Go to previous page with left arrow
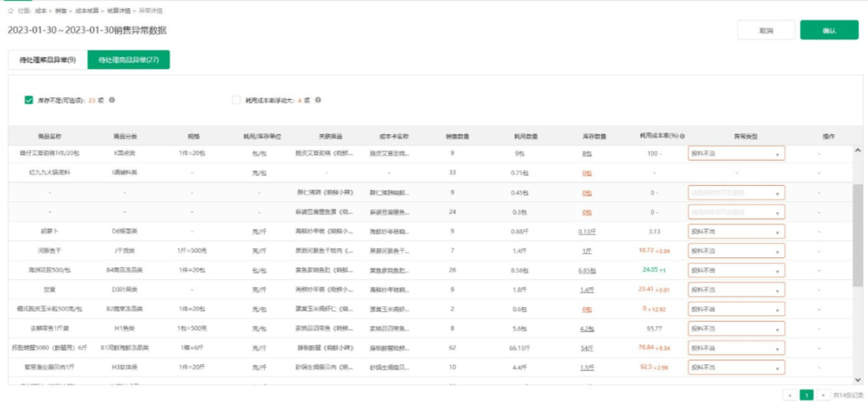The image size is (868, 402). click(789, 395)
